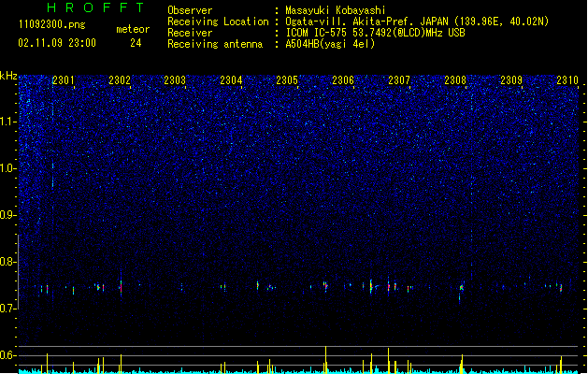Click the 0.6 frequency axis label
This screenshot has height=374, width=588.
point(7,355)
